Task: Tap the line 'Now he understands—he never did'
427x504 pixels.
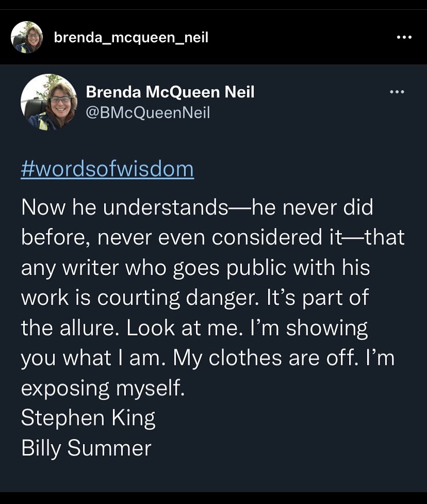Action: (197, 207)
